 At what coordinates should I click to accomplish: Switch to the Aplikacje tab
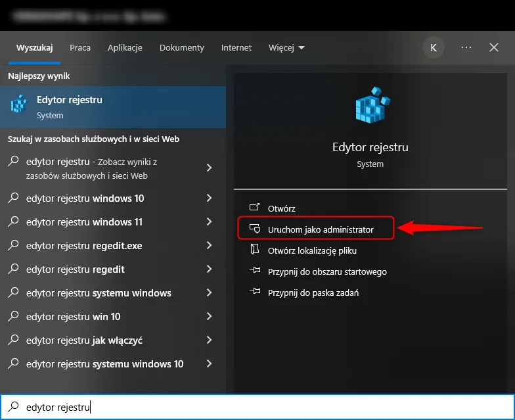coord(125,47)
